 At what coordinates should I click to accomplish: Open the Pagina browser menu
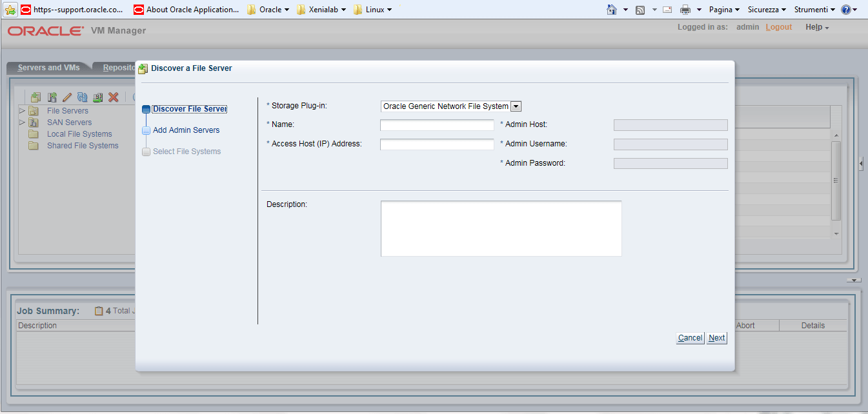(x=724, y=10)
